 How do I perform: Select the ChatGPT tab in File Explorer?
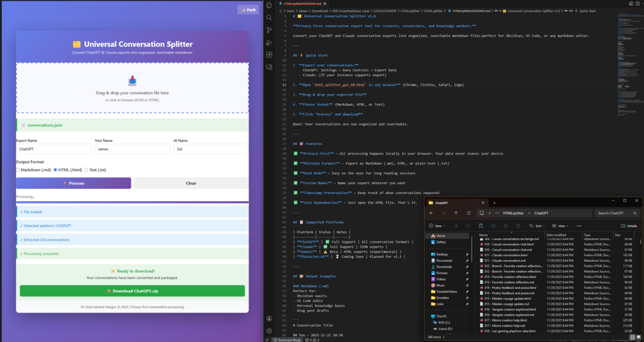[x=456, y=203]
